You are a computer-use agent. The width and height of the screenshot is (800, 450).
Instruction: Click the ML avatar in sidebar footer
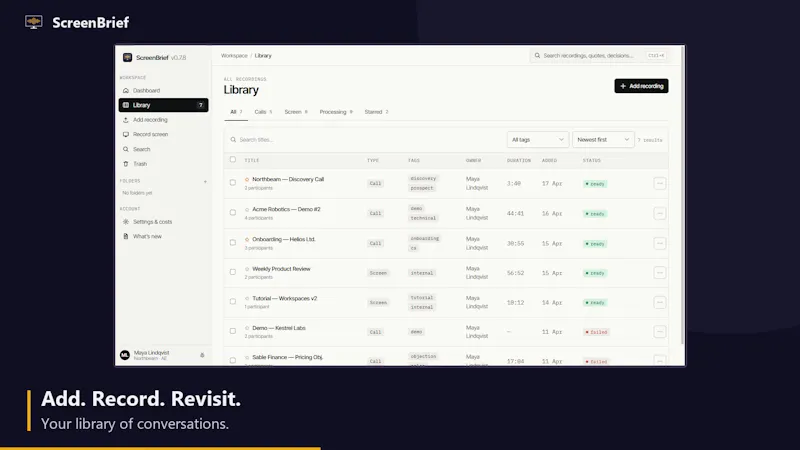125,355
